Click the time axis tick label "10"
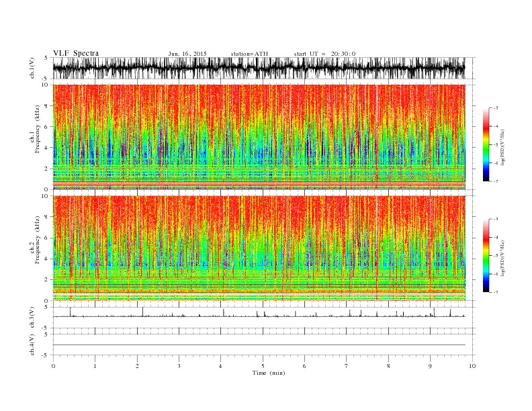The width and height of the screenshot is (532, 411). 472,366
